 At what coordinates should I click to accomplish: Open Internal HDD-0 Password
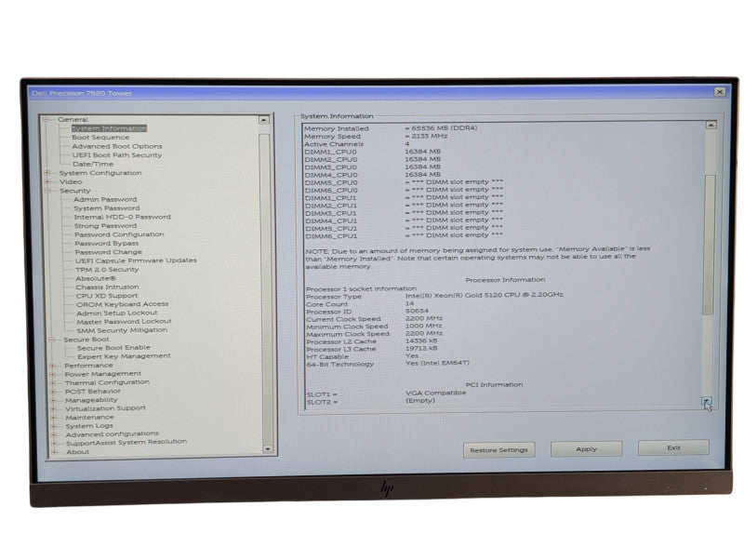123,217
